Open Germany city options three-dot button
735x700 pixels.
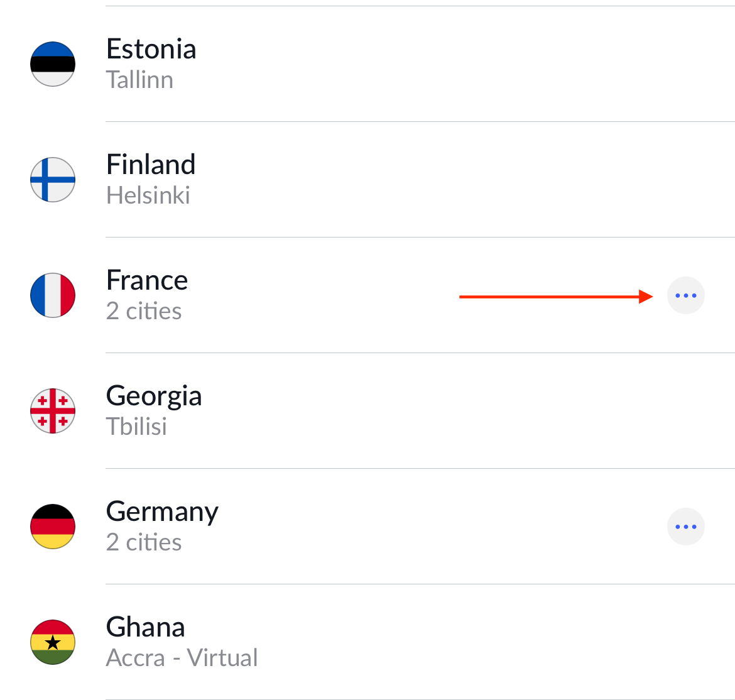point(686,527)
